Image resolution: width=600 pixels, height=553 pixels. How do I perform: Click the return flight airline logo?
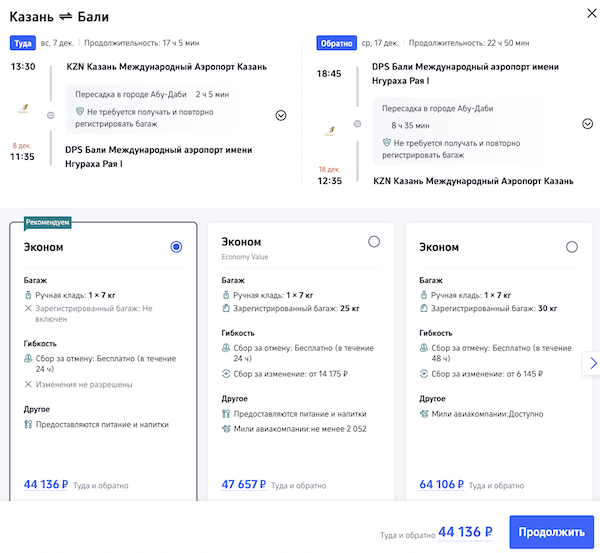click(x=329, y=131)
